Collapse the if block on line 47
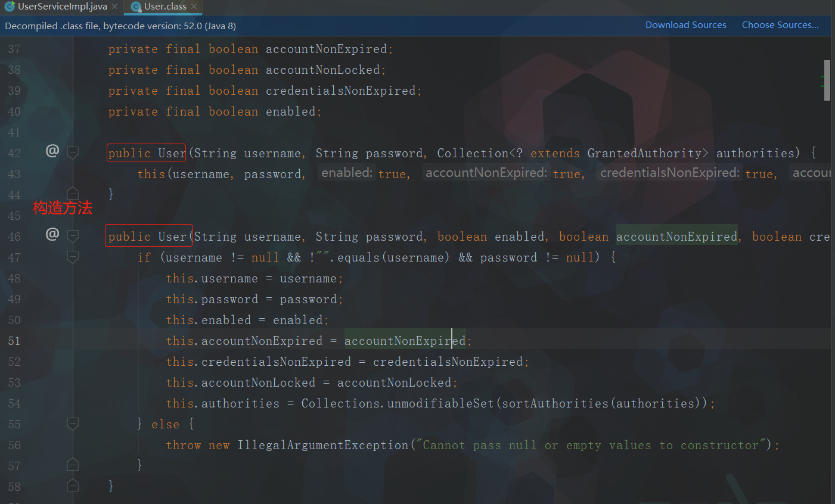835x504 pixels. click(73, 257)
